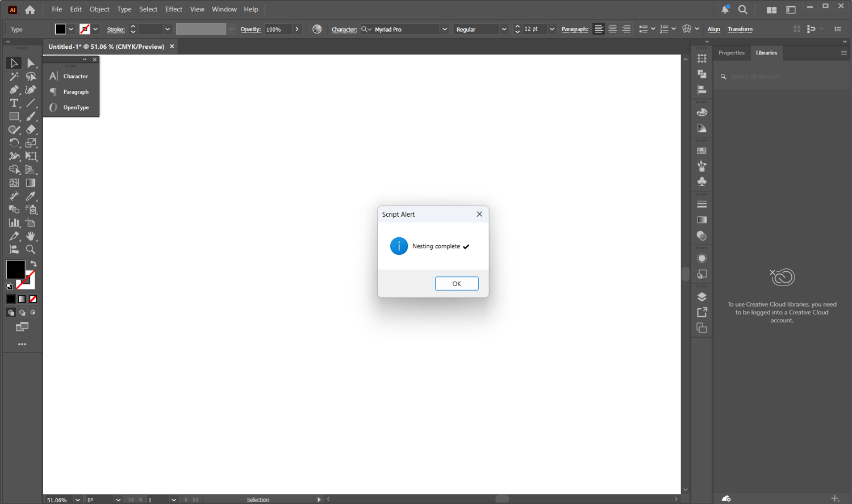The width and height of the screenshot is (852, 504).
Task: Select the Hand tool
Action: pyautogui.click(x=31, y=236)
